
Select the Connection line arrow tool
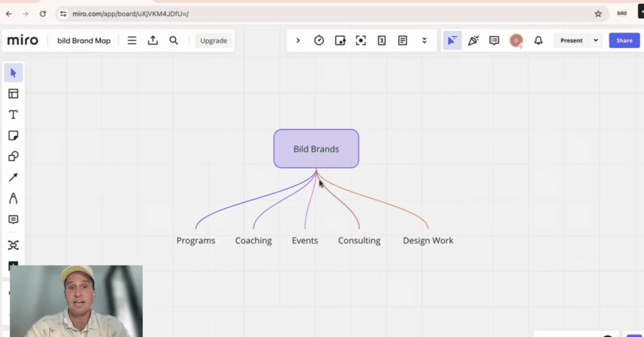coord(13,178)
